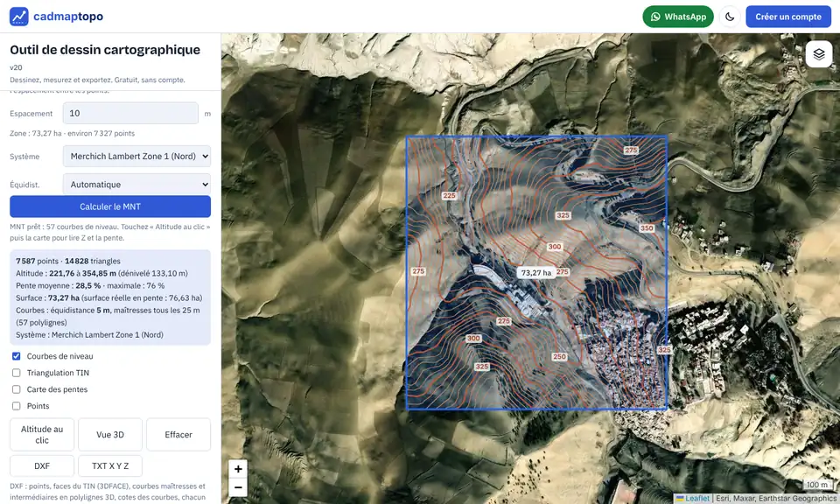Image resolution: width=840 pixels, height=504 pixels.
Task: Open the Vue 3D view
Action: [x=110, y=434]
